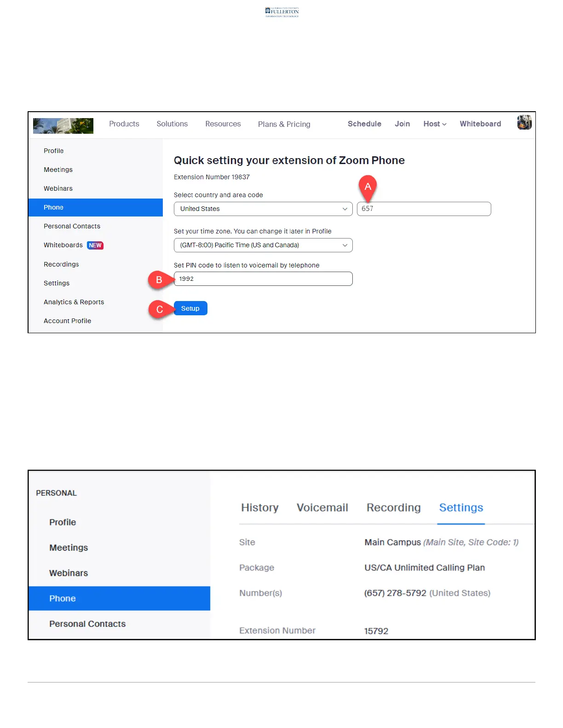
Task: Select Profile under PERSONAL in lower panel
Action: (63, 523)
